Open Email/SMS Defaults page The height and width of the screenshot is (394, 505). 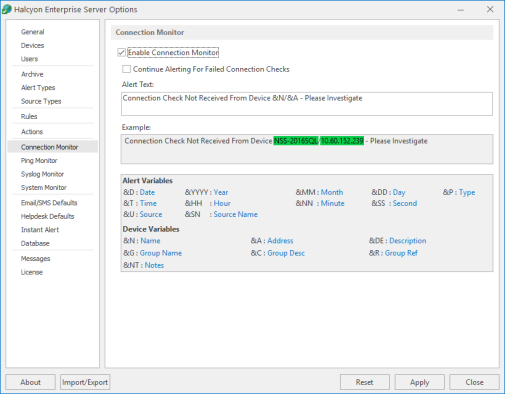pyautogui.click(x=49, y=203)
